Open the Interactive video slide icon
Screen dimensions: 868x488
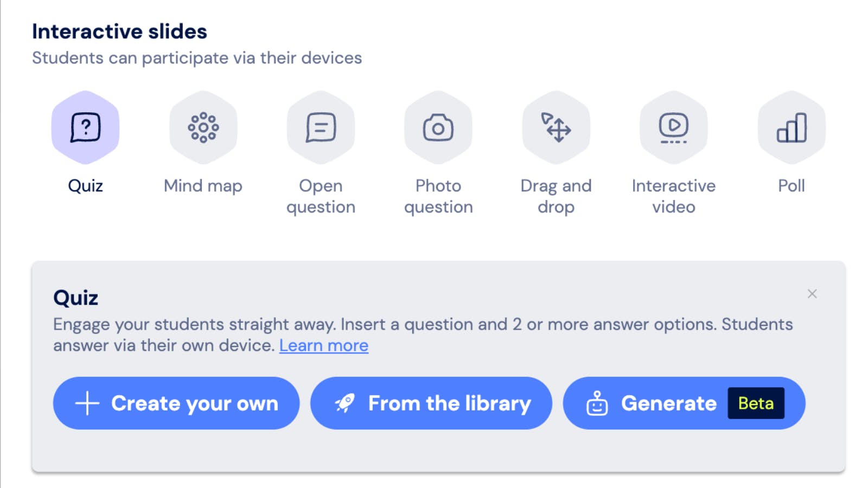coord(674,127)
